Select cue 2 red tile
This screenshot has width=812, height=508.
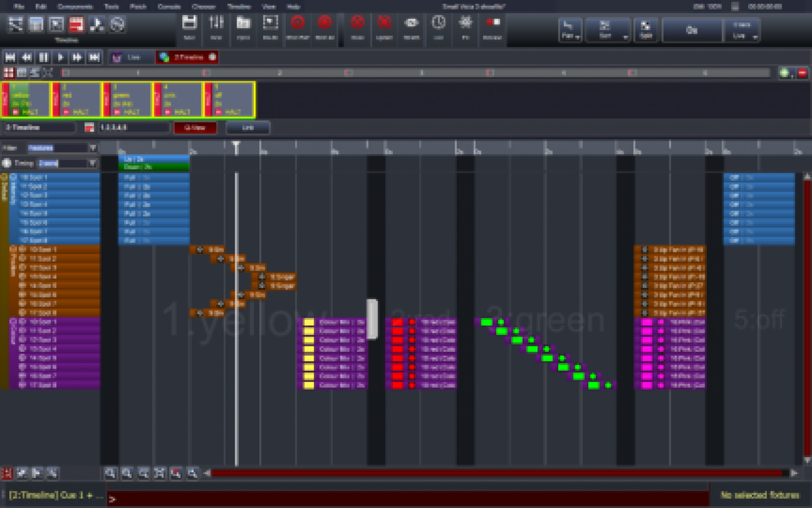77,99
